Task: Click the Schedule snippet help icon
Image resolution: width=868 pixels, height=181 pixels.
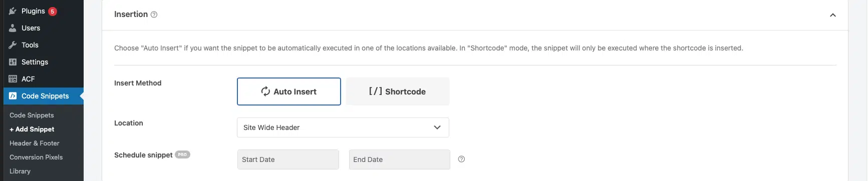Action: click(462, 159)
